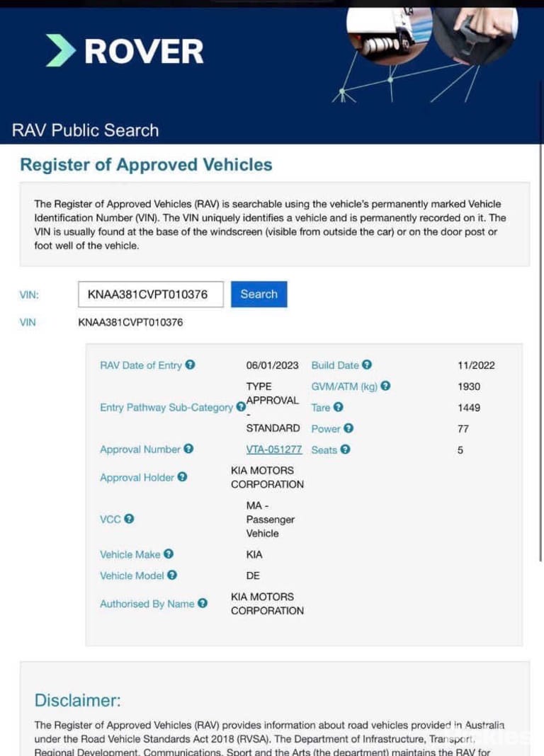Open help icon beside Build Date

point(367,365)
